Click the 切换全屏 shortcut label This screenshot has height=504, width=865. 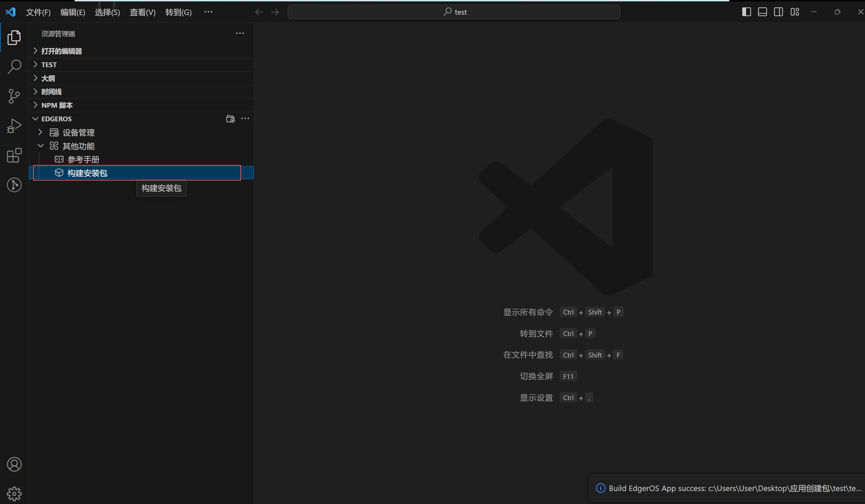coord(536,376)
